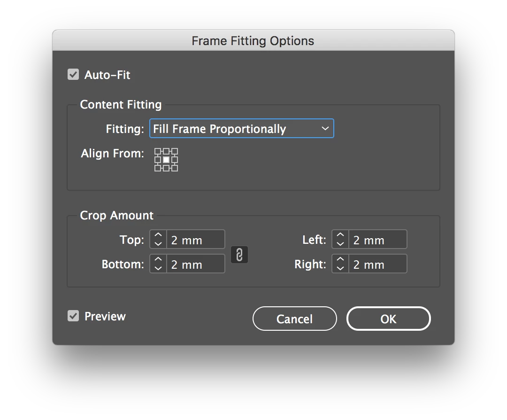Select the middle-left Align From reference point
This screenshot has height=420, width=507.
pos(158,160)
